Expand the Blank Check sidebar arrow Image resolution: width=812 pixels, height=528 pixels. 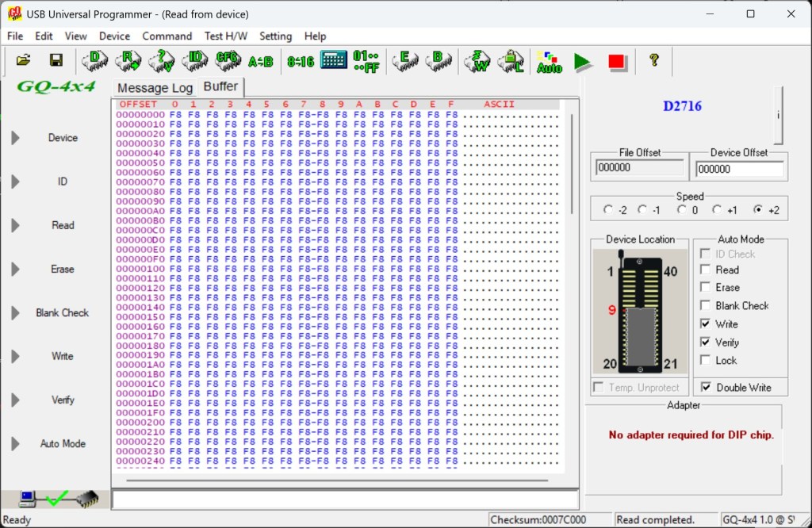pos(15,313)
